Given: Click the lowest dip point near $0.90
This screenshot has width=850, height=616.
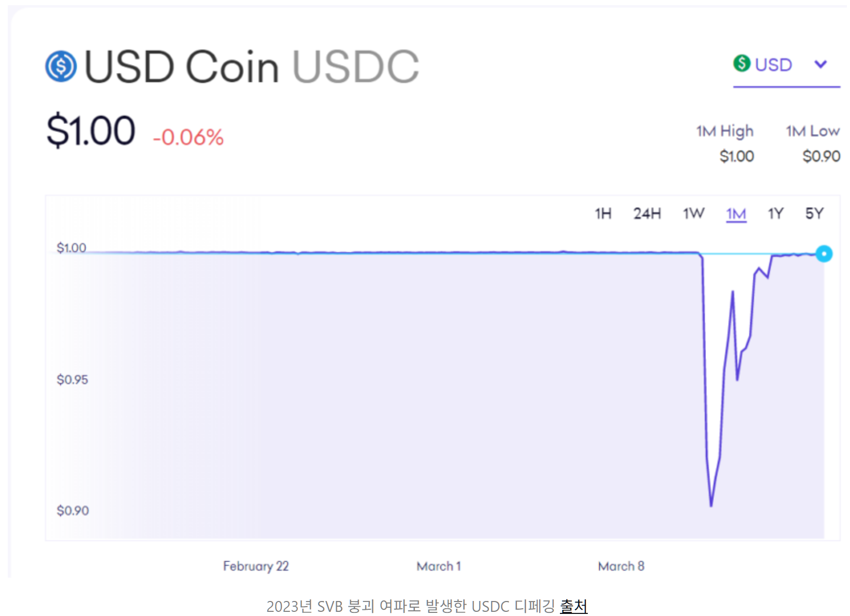Looking at the screenshot, I should coord(711,505).
